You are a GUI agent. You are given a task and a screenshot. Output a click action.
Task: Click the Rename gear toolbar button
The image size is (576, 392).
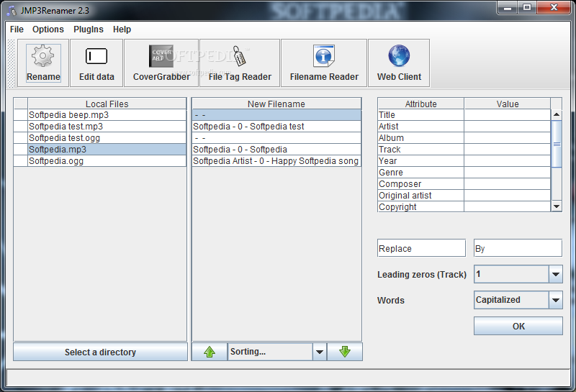tap(43, 63)
